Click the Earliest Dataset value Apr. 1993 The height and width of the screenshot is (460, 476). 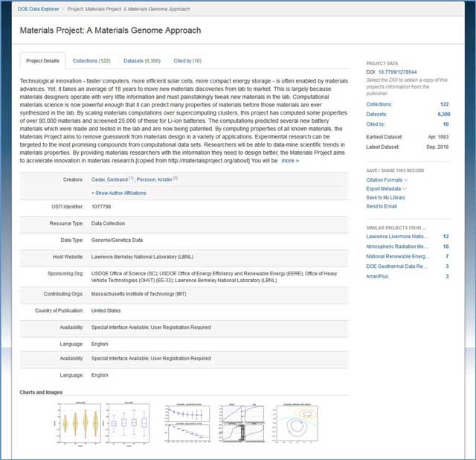[x=438, y=137]
